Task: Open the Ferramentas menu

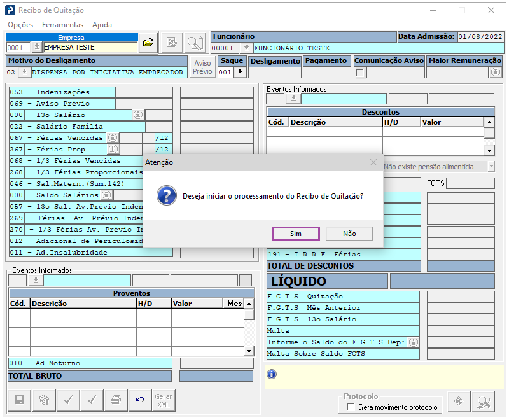Action: tap(62, 25)
